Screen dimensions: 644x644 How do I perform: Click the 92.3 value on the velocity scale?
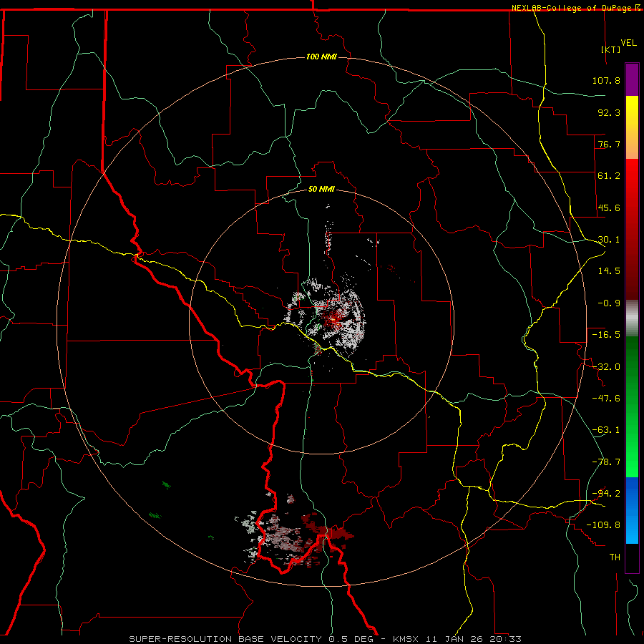(x=609, y=112)
